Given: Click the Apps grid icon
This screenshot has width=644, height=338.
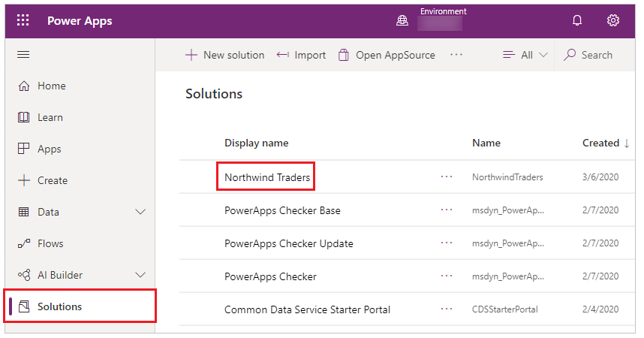Looking at the screenshot, I should (24, 149).
